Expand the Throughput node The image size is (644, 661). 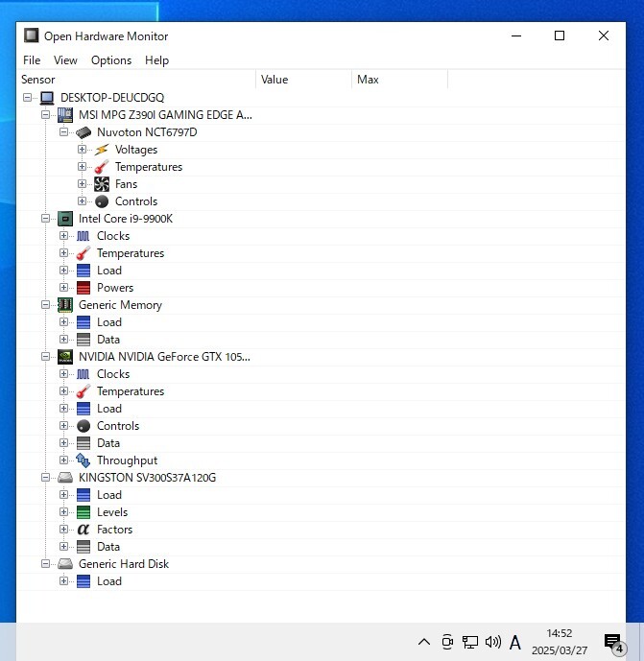63,460
